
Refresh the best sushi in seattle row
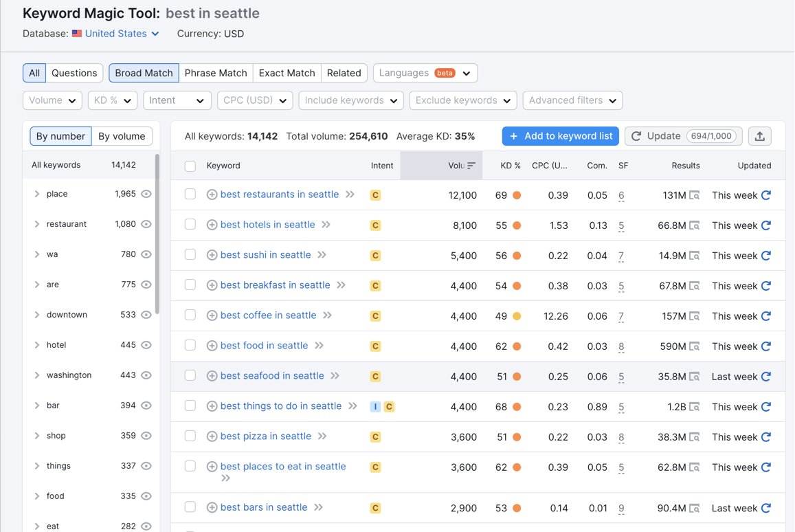point(766,256)
